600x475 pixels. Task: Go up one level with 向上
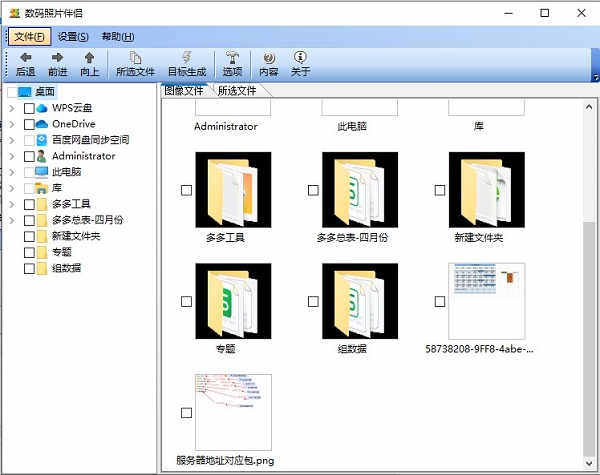pyautogui.click(x=89, y=58)
